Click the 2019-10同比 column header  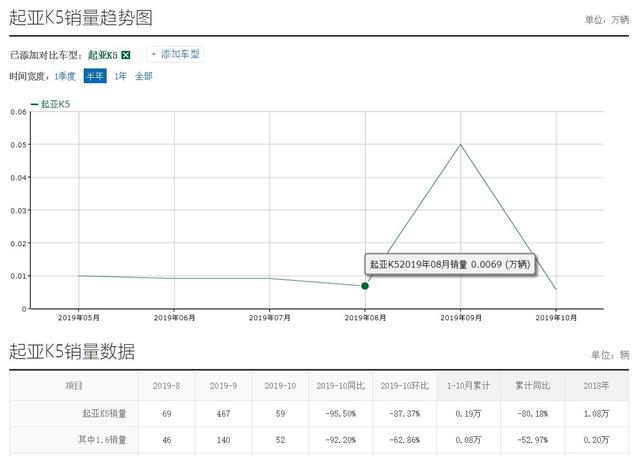click(x=340, y=386)
